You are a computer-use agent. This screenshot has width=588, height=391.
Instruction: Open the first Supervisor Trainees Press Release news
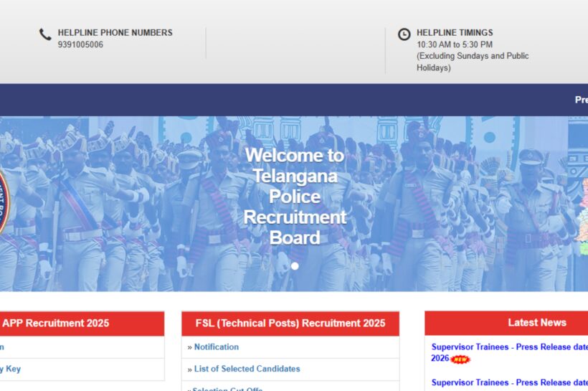tap(509, 352)
